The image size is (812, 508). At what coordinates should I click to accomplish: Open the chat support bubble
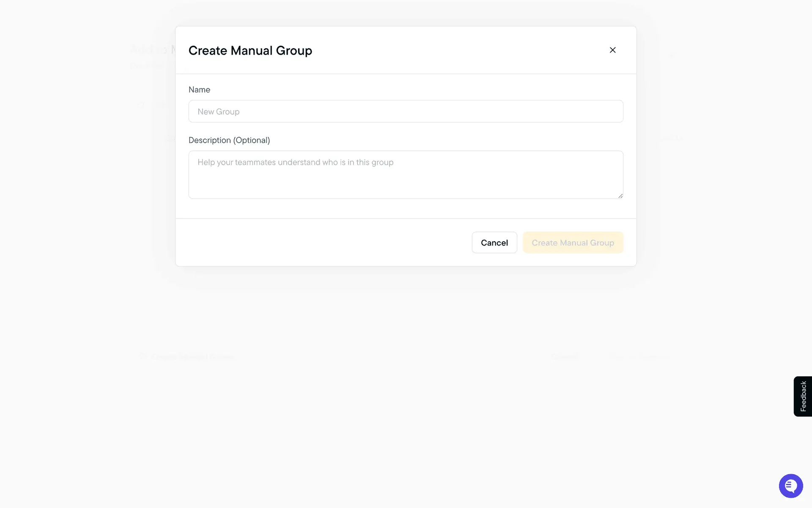pyautogui.click(x=790, y=486)
